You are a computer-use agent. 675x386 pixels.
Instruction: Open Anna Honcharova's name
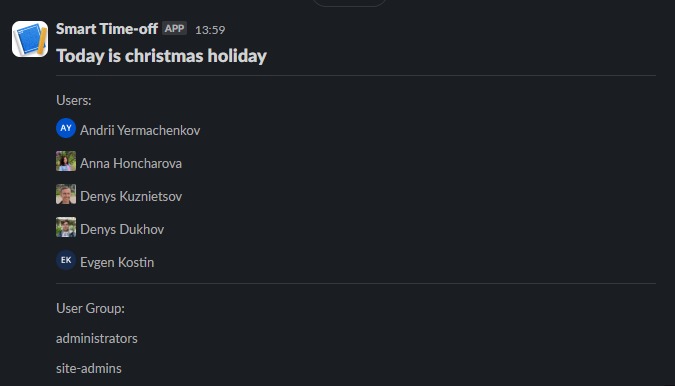tap(131, 163)
